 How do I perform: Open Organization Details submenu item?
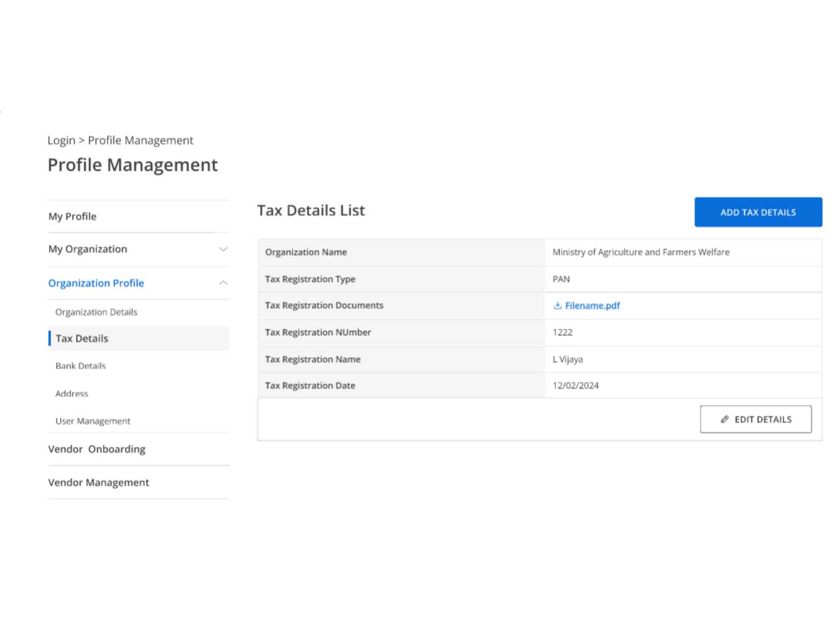96,312
